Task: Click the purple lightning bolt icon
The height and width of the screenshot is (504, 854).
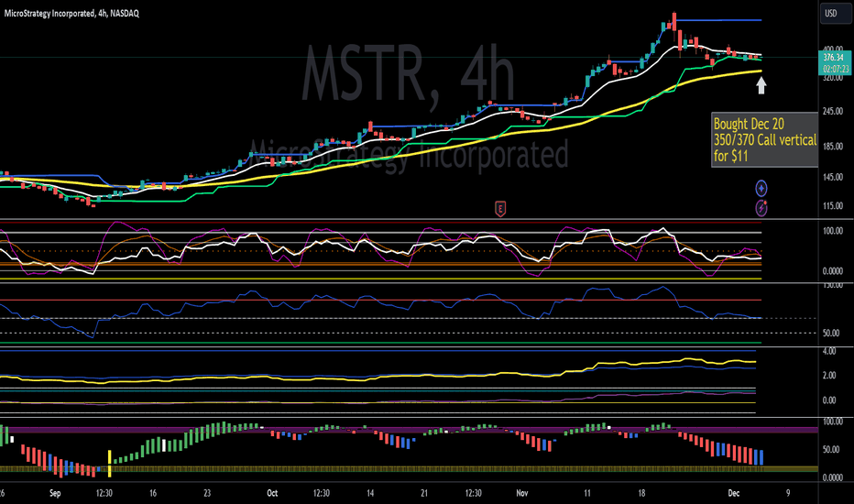Action: pyautogui.click(x=761, y=208)
